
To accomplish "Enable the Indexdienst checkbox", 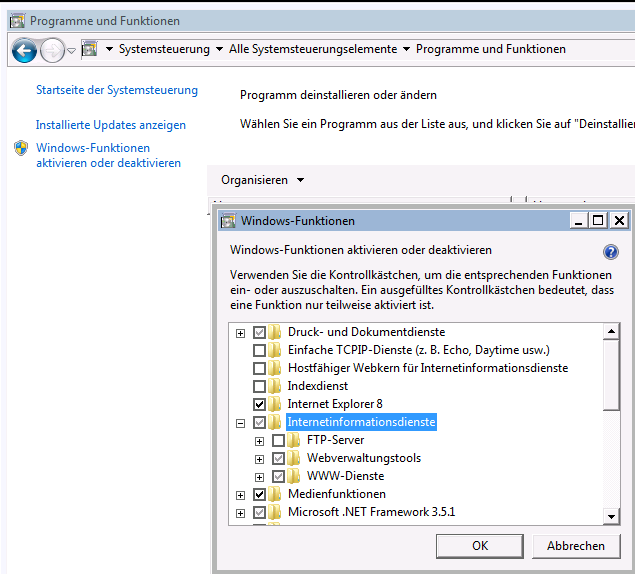I will click(259, 386).
